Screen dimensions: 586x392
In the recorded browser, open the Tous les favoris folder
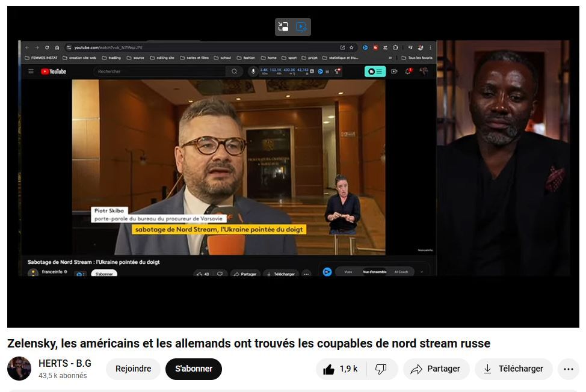point(417,58)
